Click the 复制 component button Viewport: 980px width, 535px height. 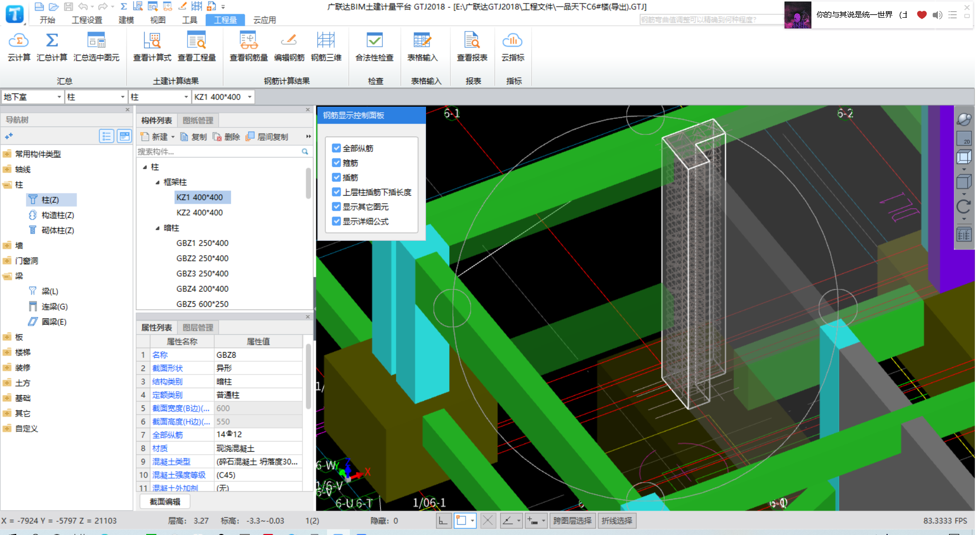coord(193,137)
